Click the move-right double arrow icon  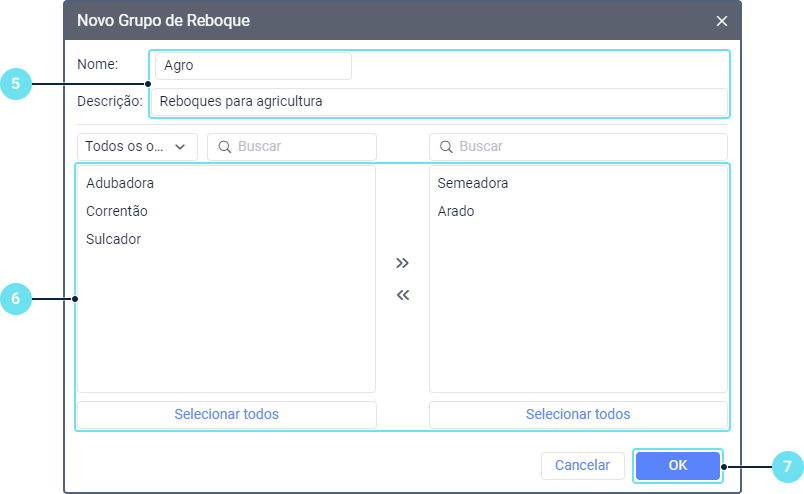click(x=402, y=263)
